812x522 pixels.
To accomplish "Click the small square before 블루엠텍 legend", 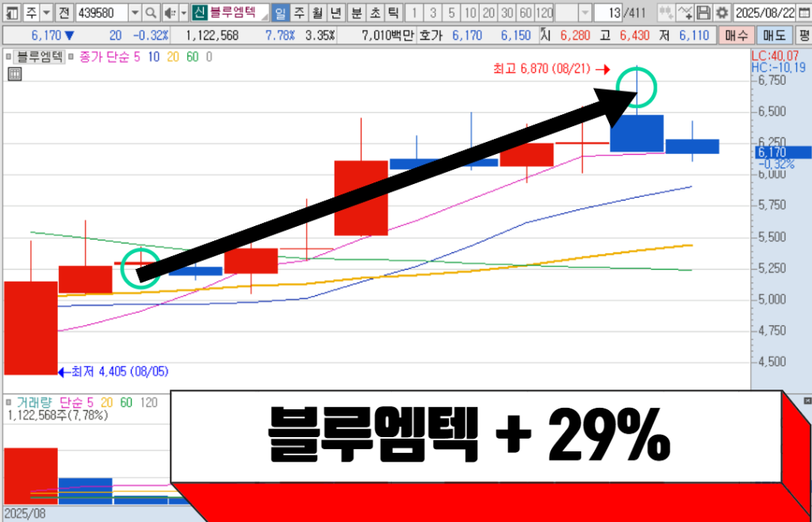I will click(8, 56).
